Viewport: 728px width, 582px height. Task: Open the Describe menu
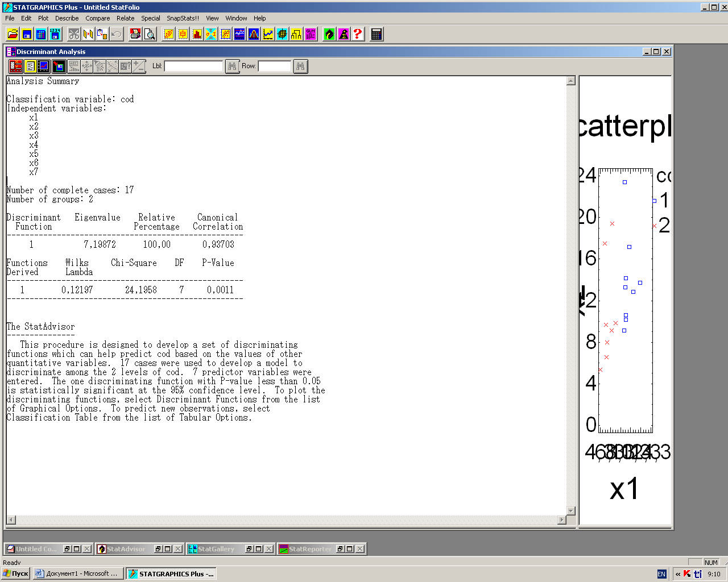(67, 18)
